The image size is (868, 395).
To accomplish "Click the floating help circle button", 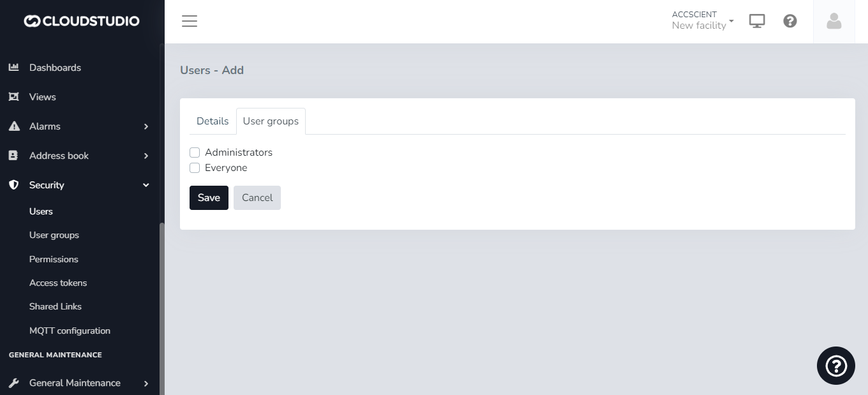I will coord(835,366).
